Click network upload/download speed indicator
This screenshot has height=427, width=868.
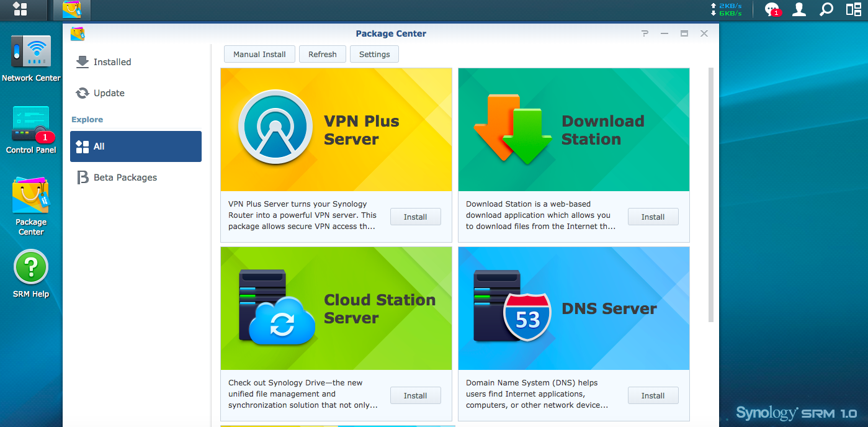point(726,9)
